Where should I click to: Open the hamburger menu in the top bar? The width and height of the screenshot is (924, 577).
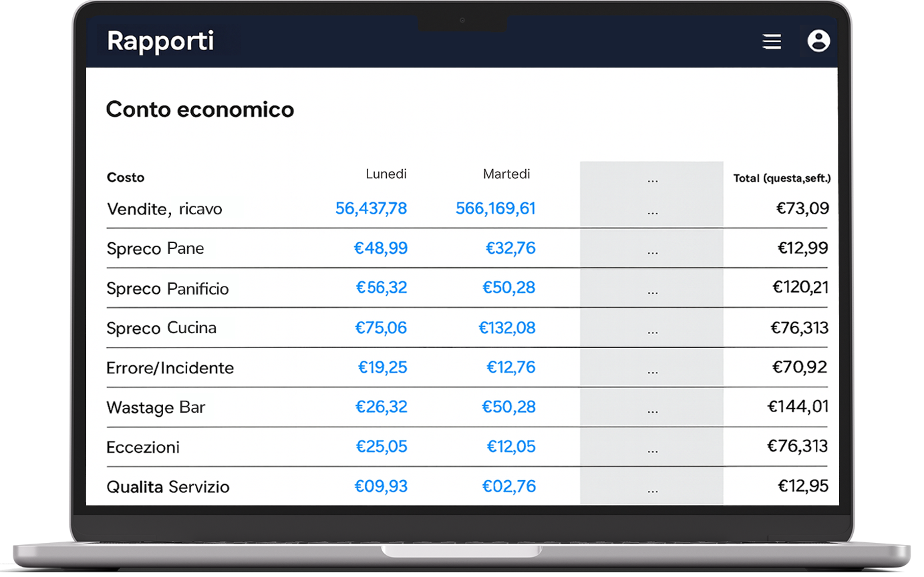[772, 41]
